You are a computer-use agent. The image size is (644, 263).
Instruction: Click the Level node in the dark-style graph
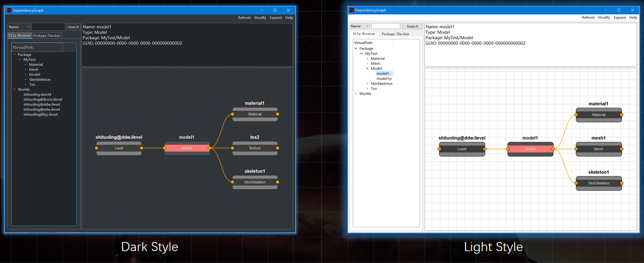[x=119, y=148]
